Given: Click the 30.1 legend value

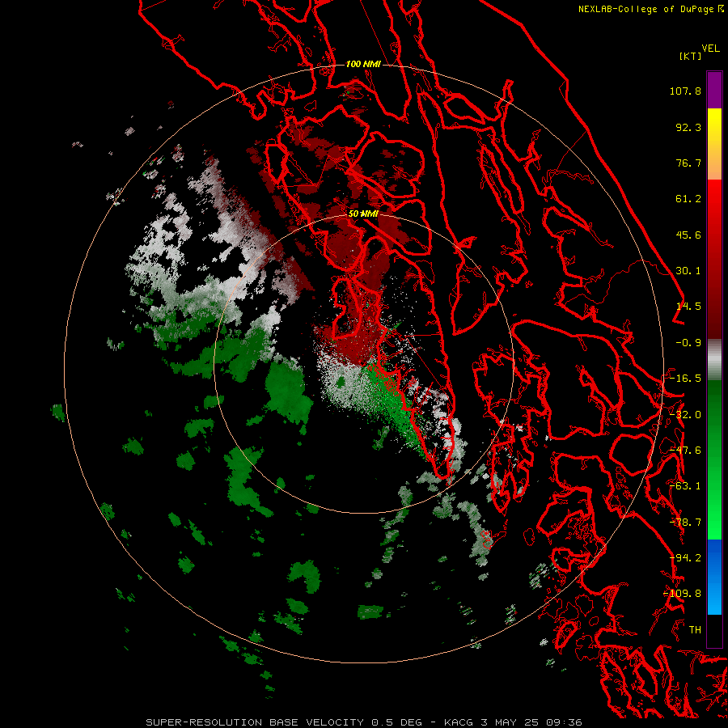Looking at the screenshot, I should click(688, 271).
